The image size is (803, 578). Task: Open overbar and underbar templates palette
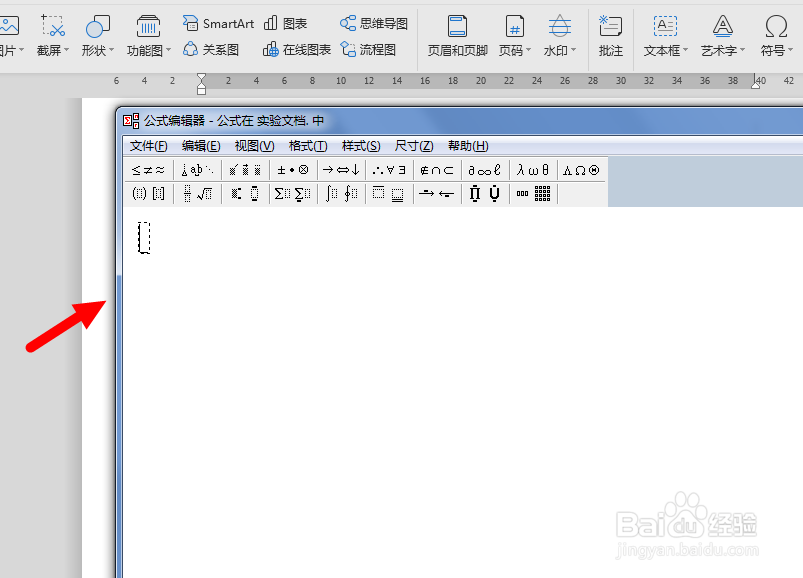pos(389,194)
